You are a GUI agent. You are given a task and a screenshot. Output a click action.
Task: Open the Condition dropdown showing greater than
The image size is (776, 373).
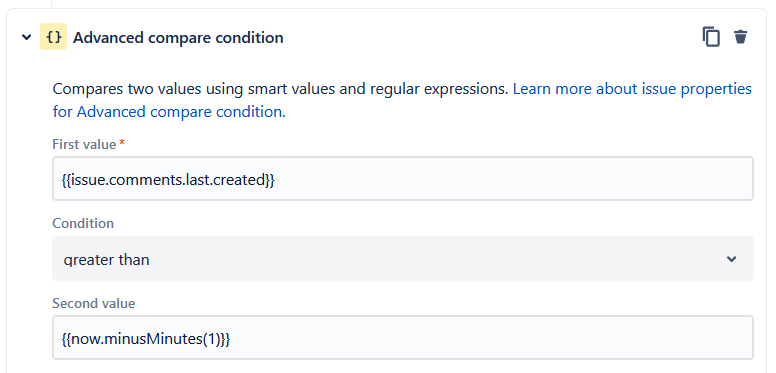click(403, 258)
